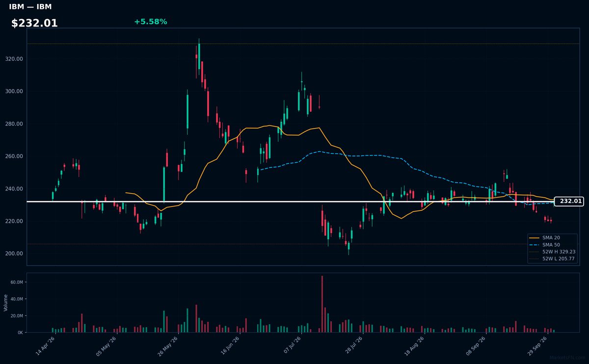
Task: Click the 60.0M volume axis label
Action: [x=17, y=283]
